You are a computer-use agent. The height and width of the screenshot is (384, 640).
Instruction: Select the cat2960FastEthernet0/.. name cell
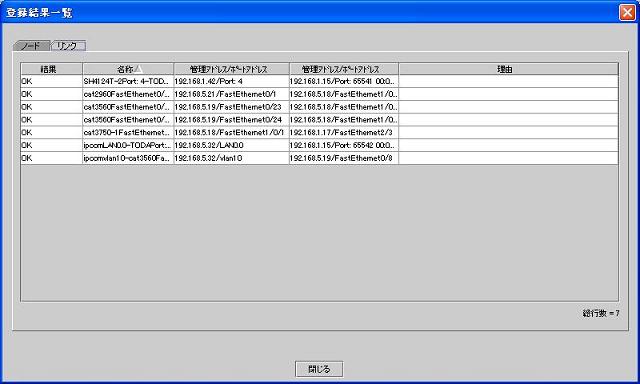[x=128, y=94]
